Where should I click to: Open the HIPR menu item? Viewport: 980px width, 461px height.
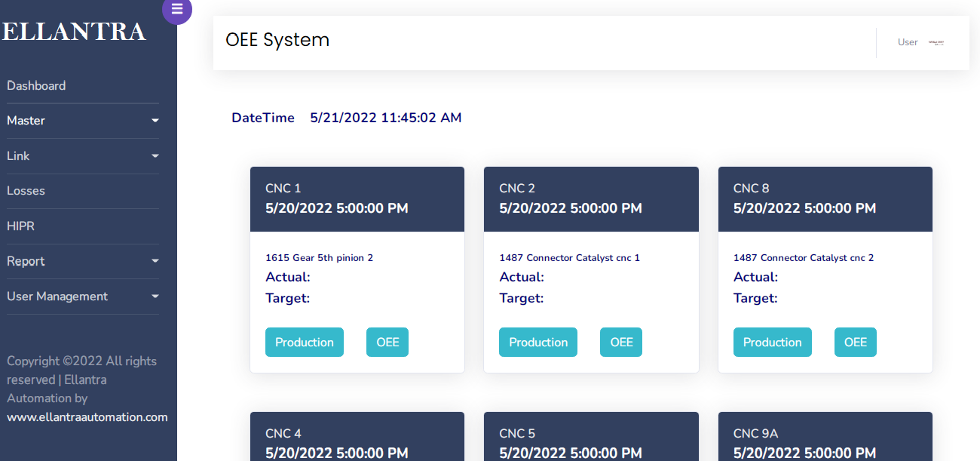coord(21,226)
